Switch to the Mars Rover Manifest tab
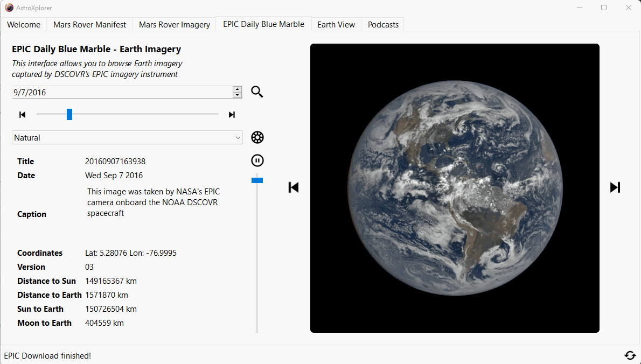Viewport: 641px width, 364px height. pos(89,25)
